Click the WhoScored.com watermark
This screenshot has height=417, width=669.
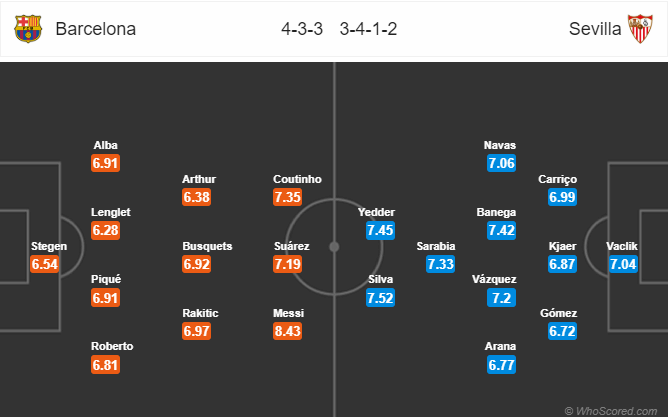tap(611, 411)
